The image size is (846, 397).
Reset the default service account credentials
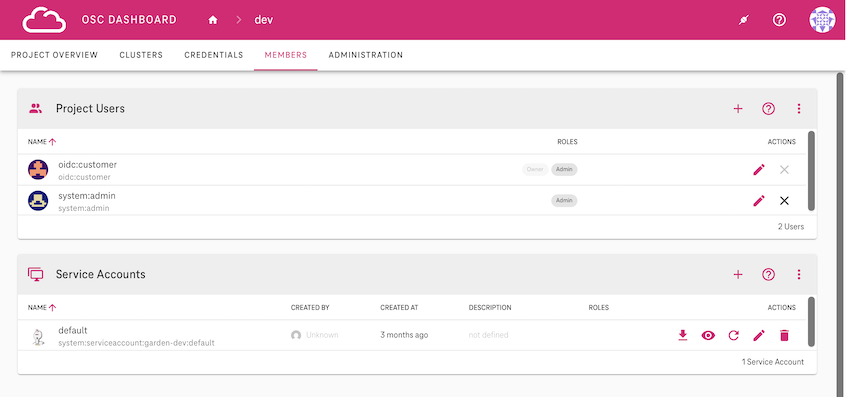click(733, 336)
